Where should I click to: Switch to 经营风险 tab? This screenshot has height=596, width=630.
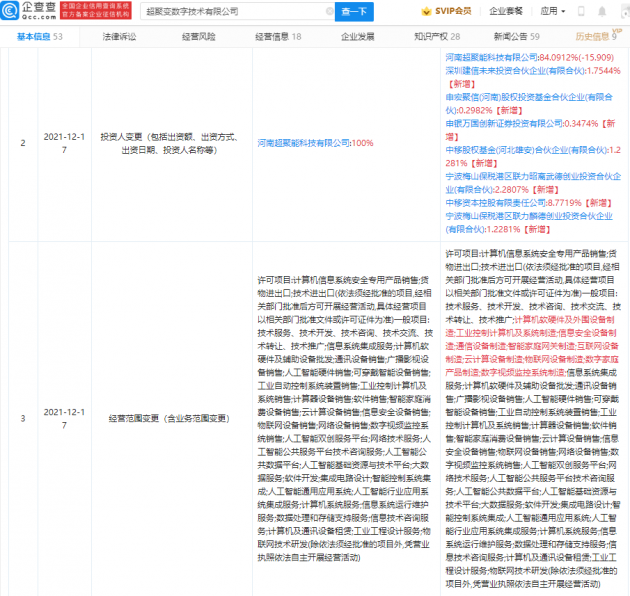click(x=198, y=37)
